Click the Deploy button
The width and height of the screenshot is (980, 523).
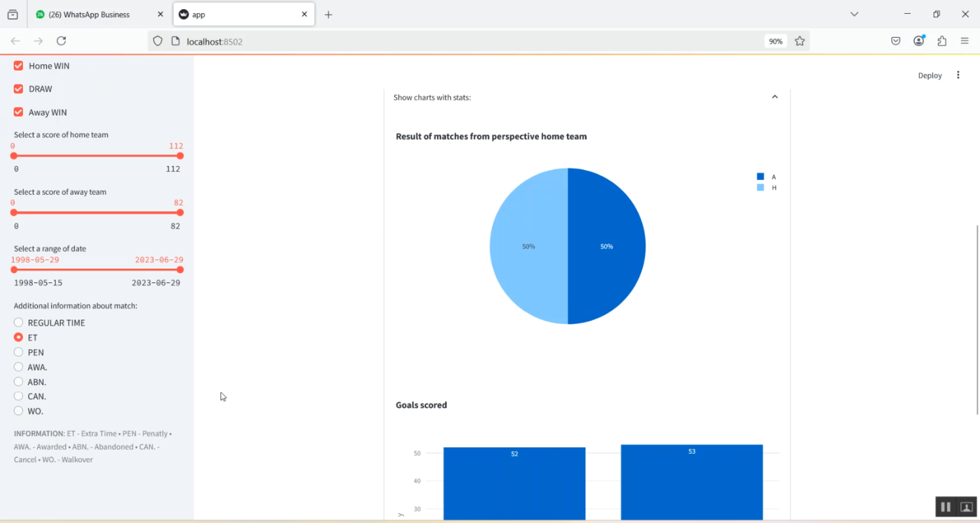(929, 75)
